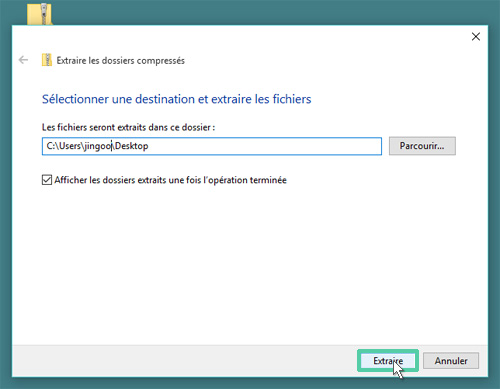
Task: Go back with the left arrow
Action: tap(23, 60)
